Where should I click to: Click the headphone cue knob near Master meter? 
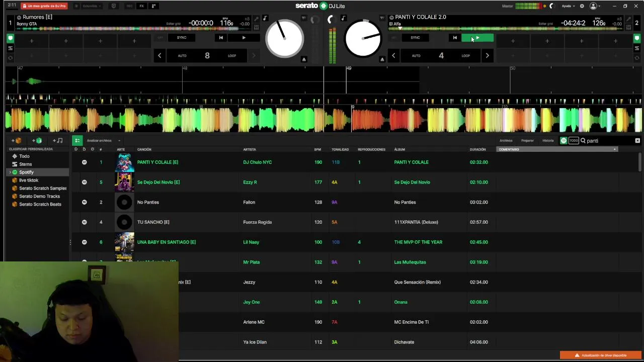(551, 6)
